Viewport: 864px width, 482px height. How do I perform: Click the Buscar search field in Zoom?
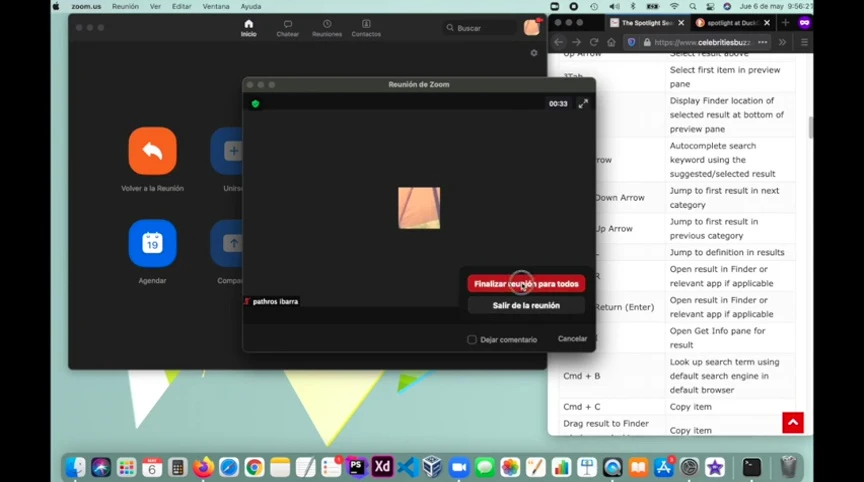480,28
